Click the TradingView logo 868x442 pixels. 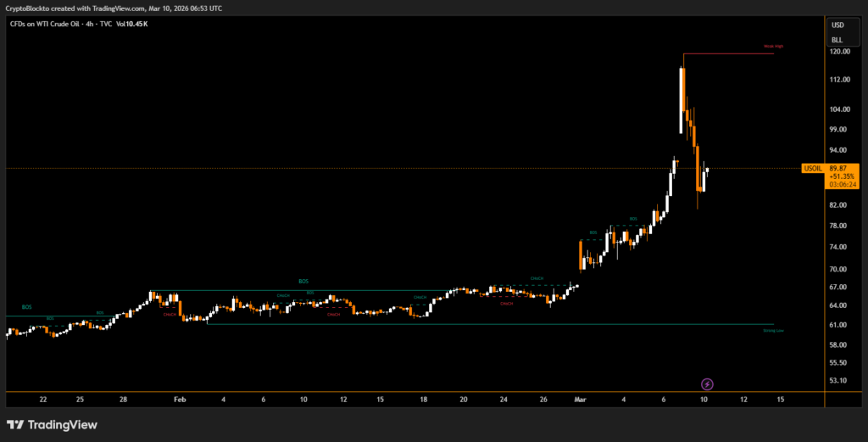(x=52, y=424)
